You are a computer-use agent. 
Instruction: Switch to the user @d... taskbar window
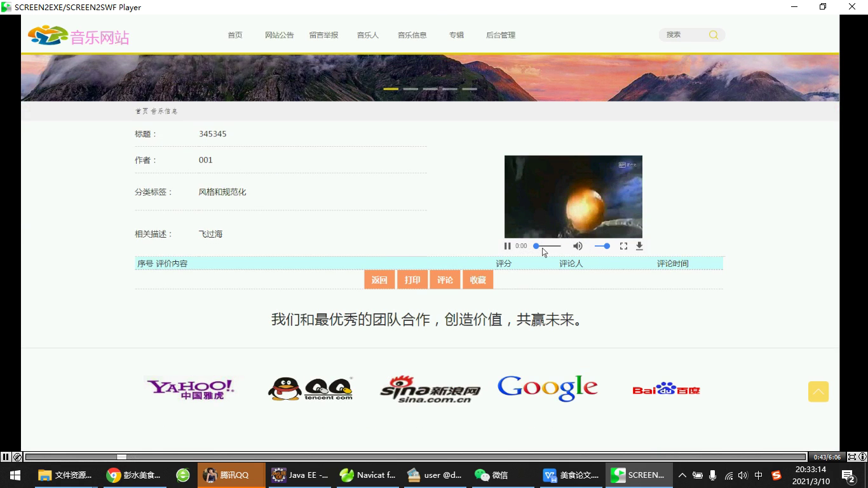[436, 475]
